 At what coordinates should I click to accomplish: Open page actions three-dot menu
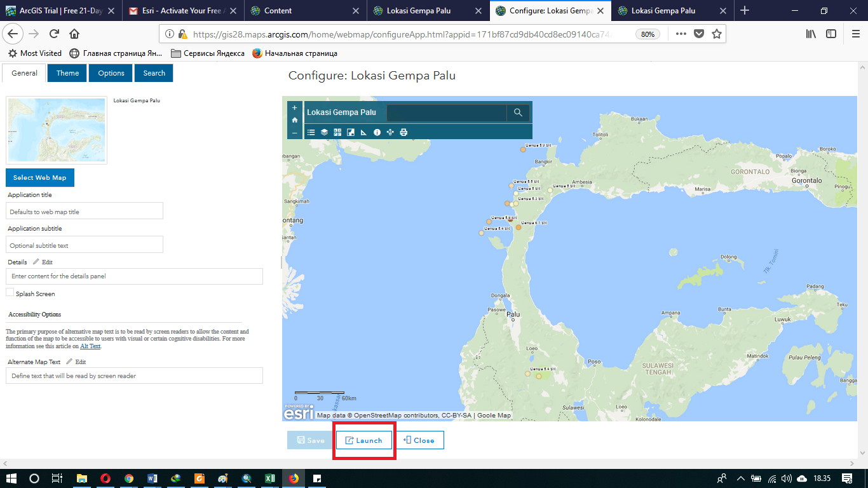pyautogui.click(x=681, y=34)
